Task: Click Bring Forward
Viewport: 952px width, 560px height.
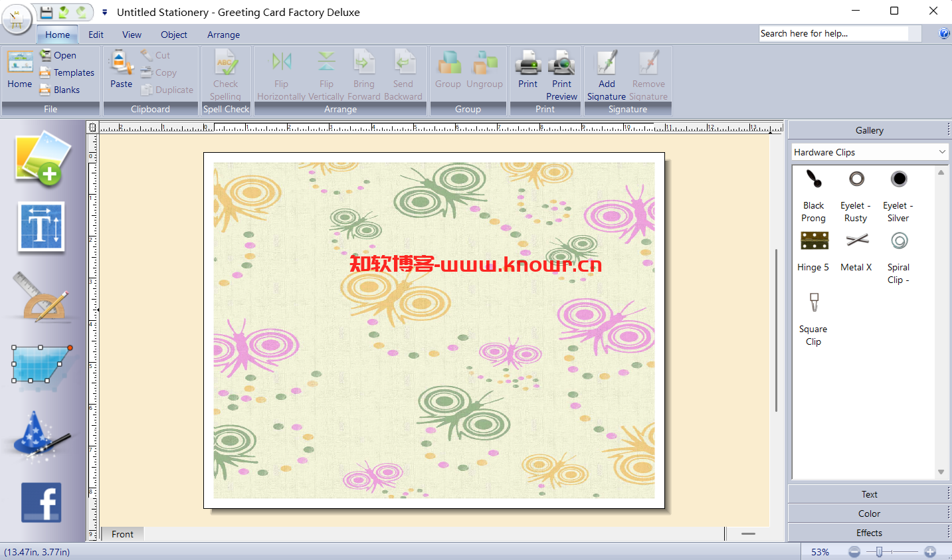Action: [364, 75]
